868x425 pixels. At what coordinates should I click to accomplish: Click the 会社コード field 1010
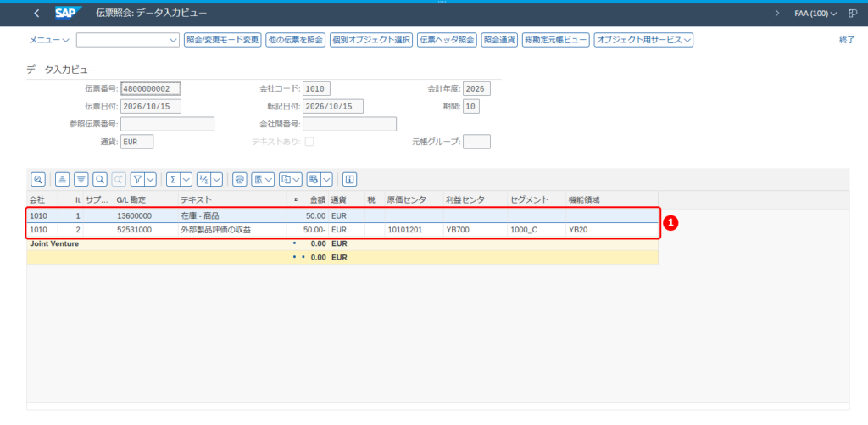317,89
